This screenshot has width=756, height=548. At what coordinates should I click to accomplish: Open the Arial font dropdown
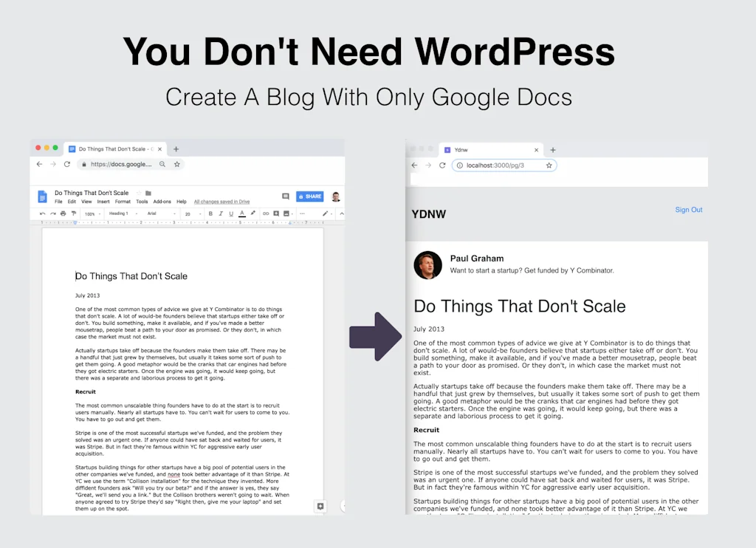coord(151,214)
